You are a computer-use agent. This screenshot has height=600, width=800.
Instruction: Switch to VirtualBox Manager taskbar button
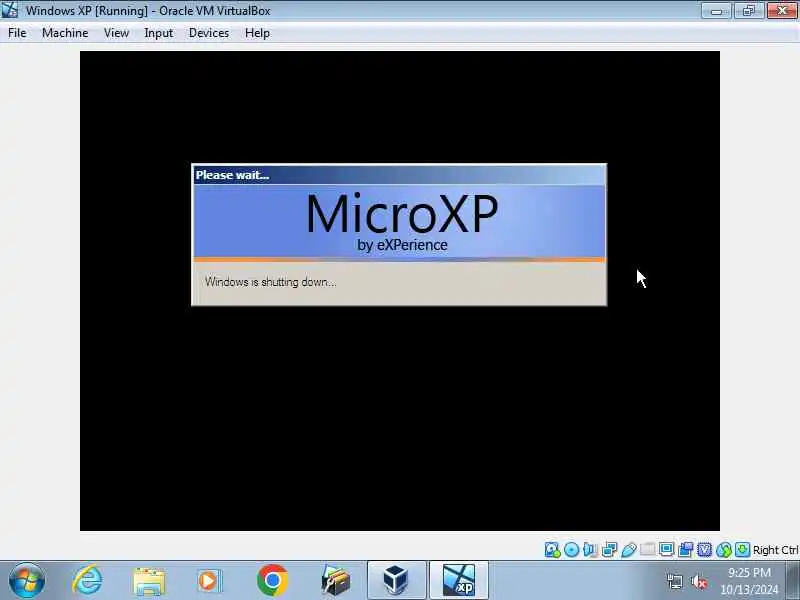396,580
